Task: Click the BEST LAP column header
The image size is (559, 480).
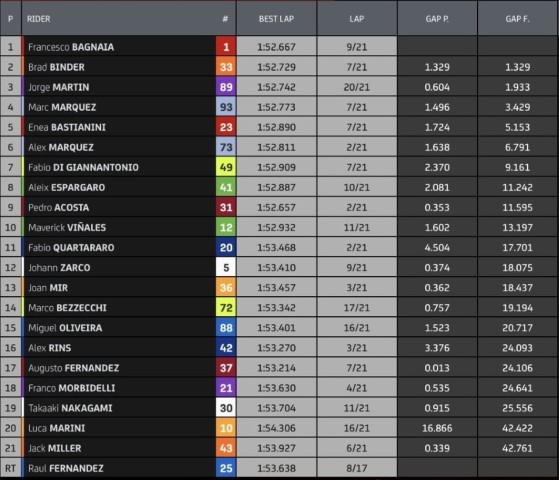Action: [276, 19]
